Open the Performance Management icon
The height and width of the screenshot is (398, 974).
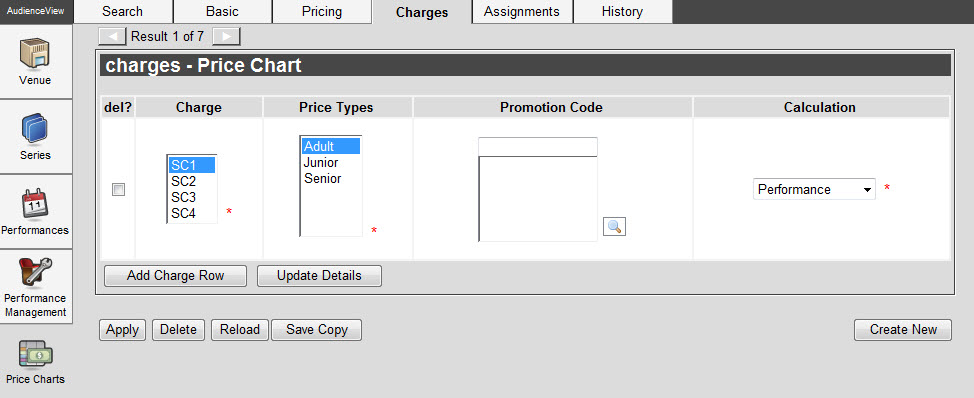coord(35,273)
